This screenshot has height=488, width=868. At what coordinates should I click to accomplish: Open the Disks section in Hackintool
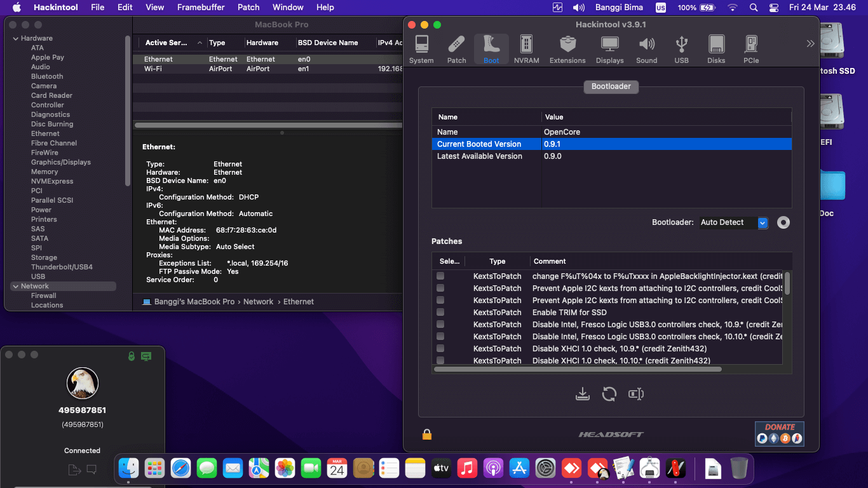716,50
